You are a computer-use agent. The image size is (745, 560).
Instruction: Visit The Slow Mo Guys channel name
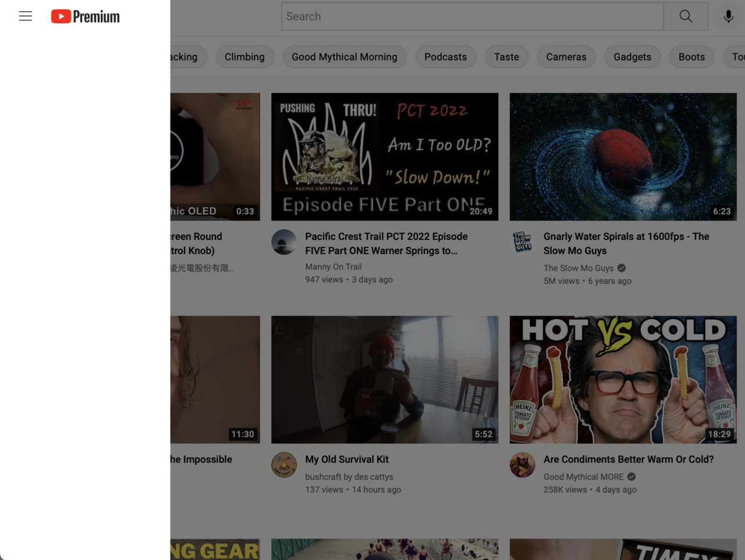(579, 268)
